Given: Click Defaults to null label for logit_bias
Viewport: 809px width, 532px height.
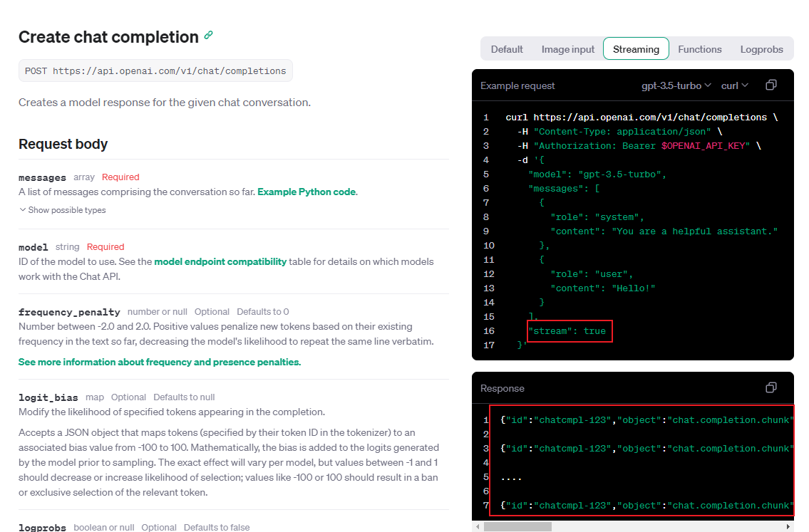Looking at the screenshot, I should (x=184, y=397).
